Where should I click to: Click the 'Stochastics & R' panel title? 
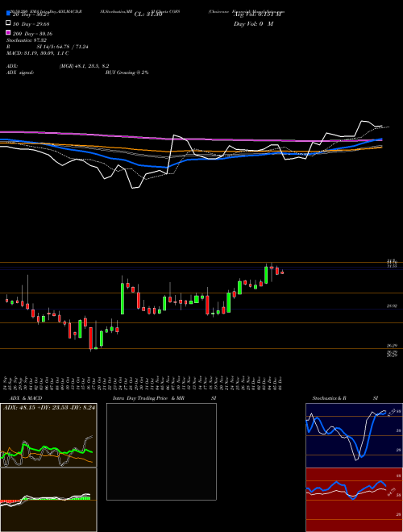[x=329, y=398]
